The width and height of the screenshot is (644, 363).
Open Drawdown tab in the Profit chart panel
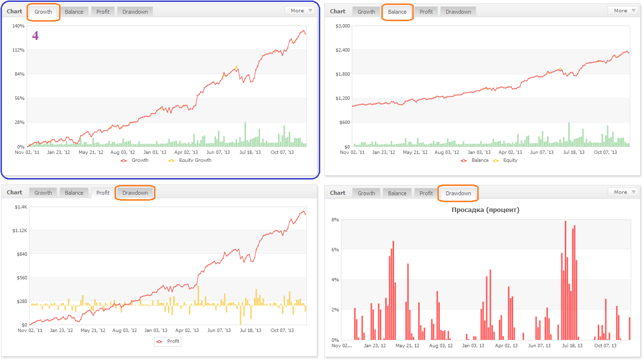click(x=135, y=193)
